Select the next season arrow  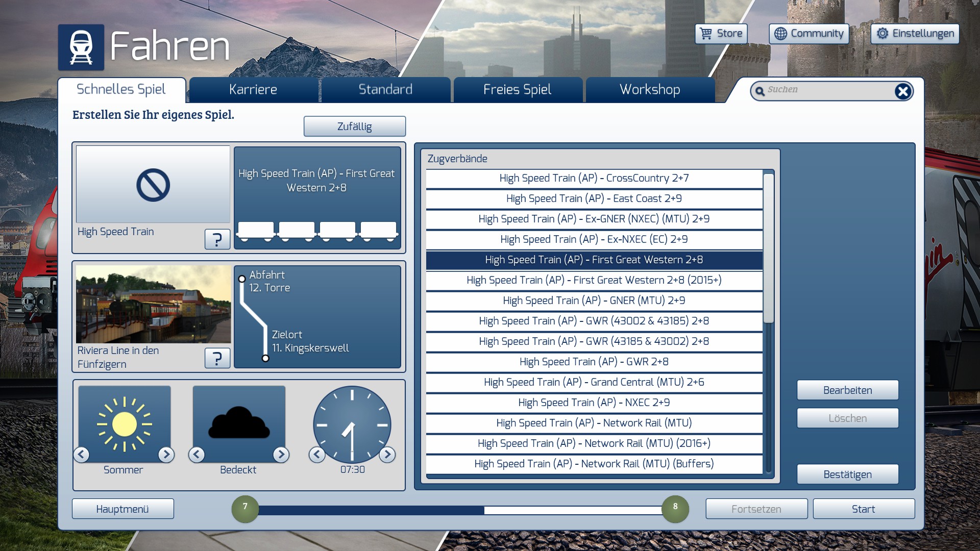(166, 454)
